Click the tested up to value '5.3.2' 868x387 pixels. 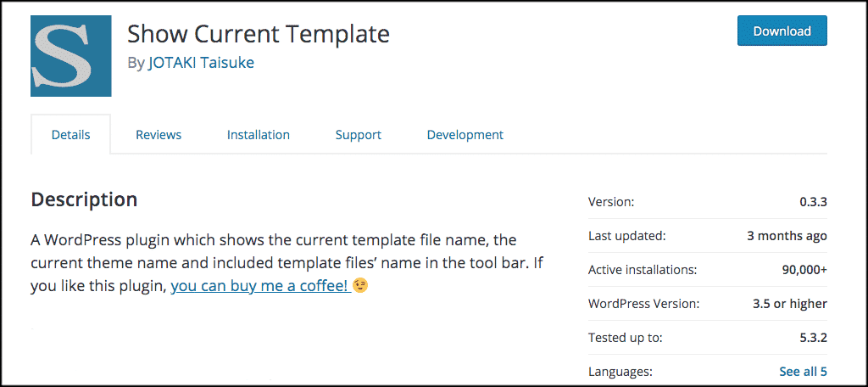click(813, 338)
